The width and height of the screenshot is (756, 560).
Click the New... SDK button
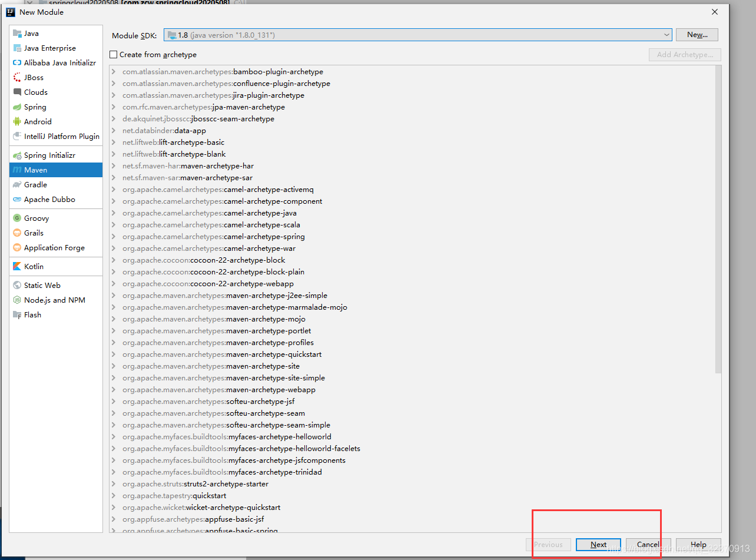point(697,35)
